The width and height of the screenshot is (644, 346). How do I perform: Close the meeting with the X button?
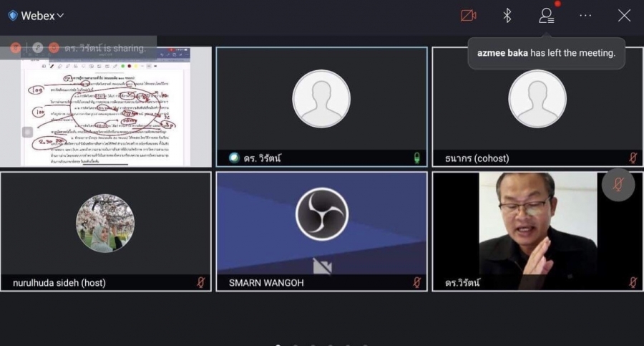click(624, 16)
